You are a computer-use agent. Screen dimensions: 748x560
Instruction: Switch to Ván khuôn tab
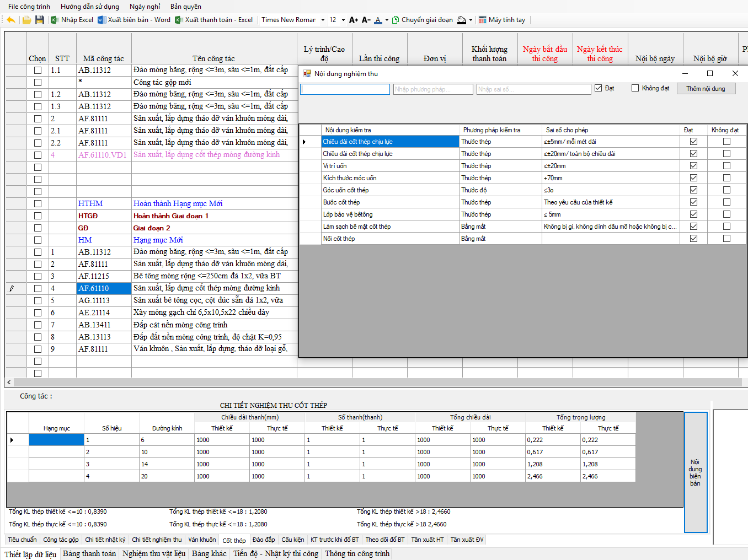point(202,540)
